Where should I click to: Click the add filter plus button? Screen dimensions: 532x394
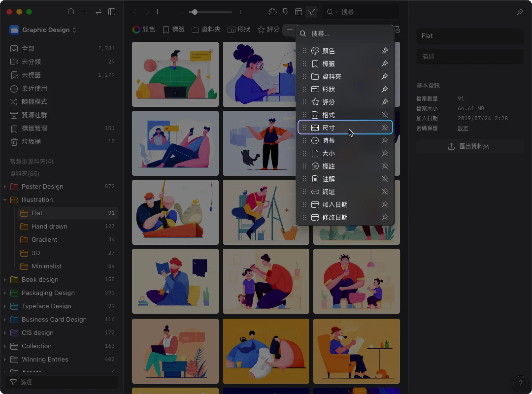pyautogui.click(x=290, y=30)
